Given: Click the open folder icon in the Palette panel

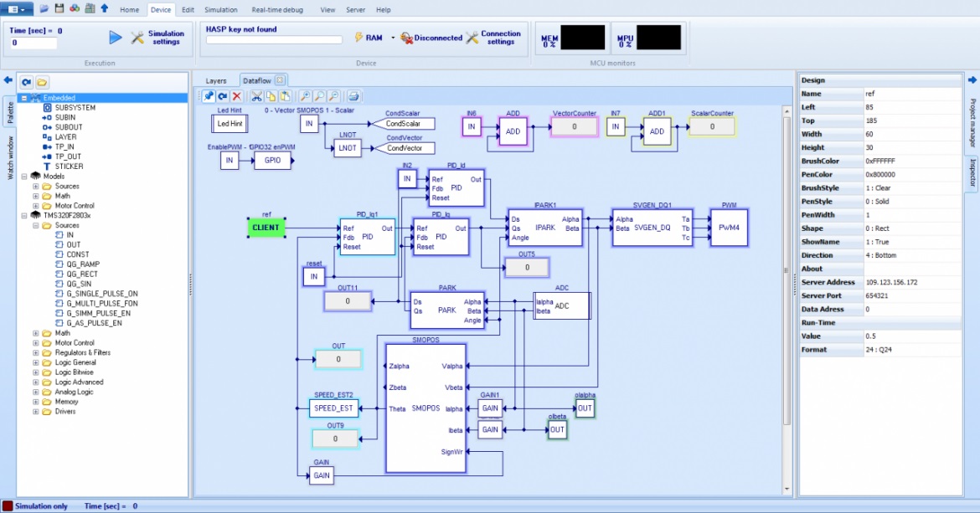Looking at the screenshot, I should click(x=42, y=82).
